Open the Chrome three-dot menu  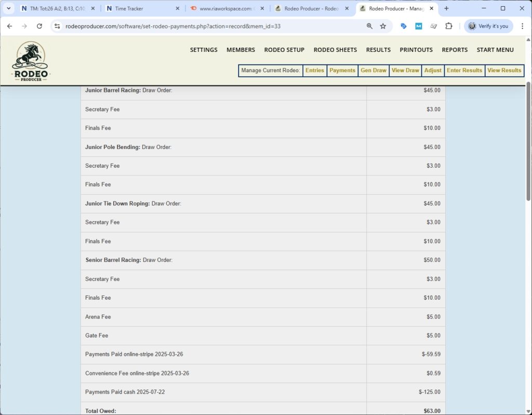[x=522, y=26]
